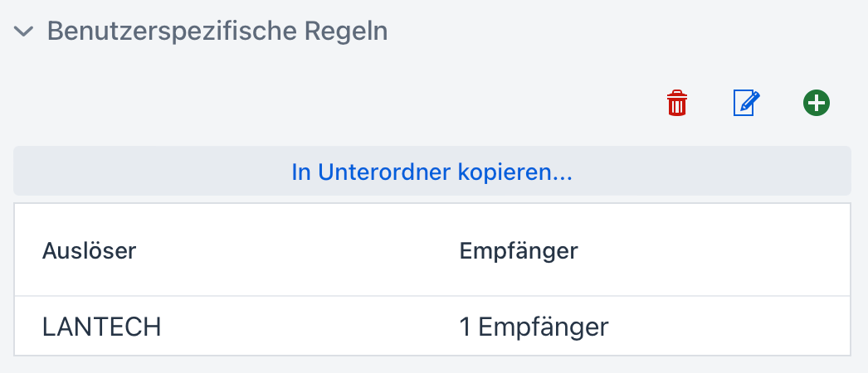Collapse the Benutzerspezifische Regeln section

(x=25, y=31)
